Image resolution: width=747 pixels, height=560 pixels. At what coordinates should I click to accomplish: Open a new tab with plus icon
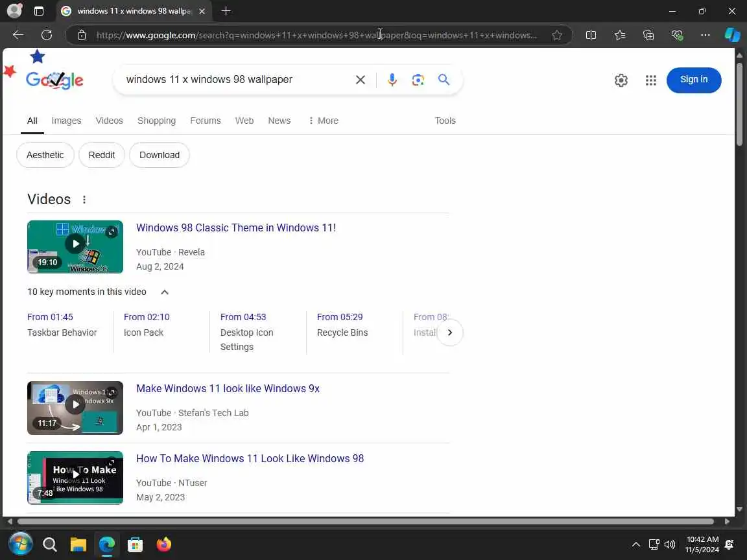click(x=226, y=10)
